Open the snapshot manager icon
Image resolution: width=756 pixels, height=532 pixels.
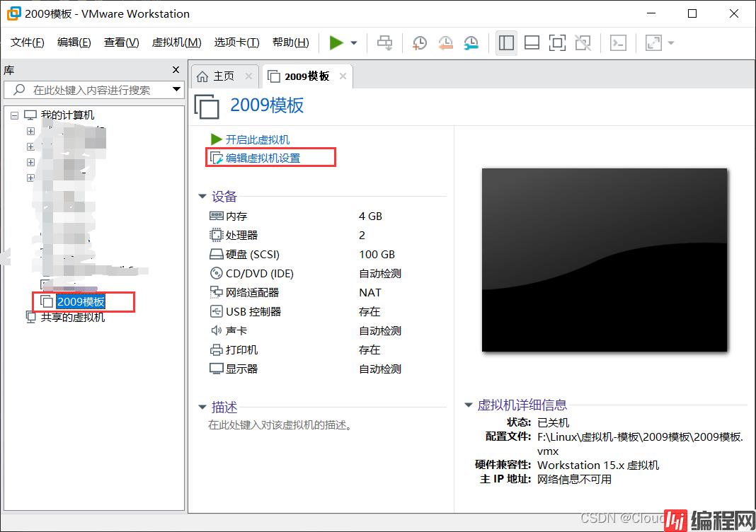coord(471,43)
